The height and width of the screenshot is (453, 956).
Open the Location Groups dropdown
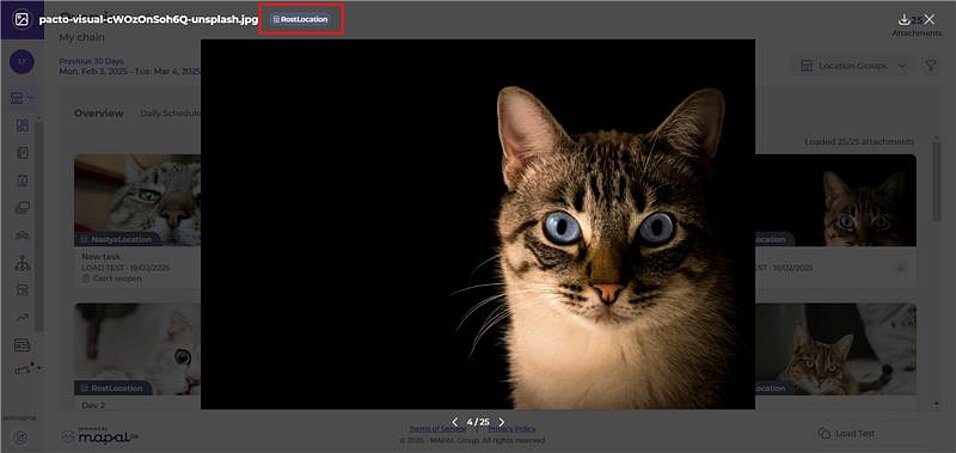[854, 65]
